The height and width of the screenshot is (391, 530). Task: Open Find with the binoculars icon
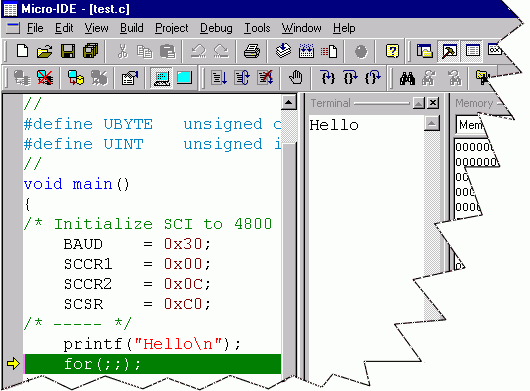coord(407,78)
